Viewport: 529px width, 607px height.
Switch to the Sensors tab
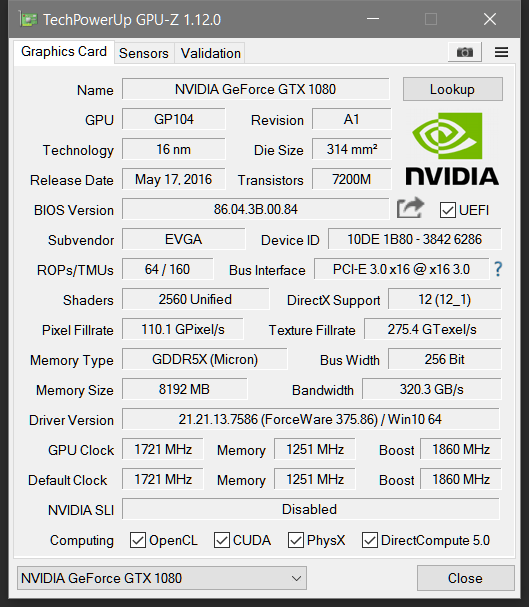coord(144,53)
